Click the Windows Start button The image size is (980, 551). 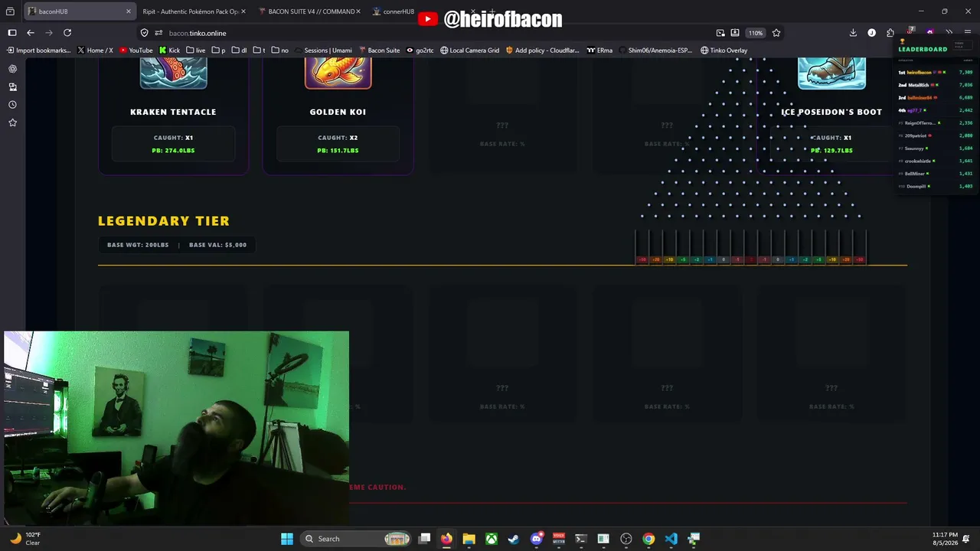click(287, 539)
